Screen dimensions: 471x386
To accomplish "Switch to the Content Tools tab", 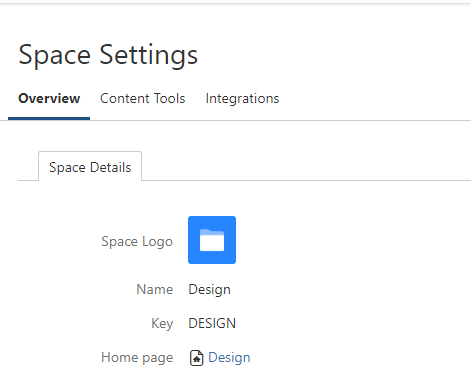I will [x=143, y=98].
